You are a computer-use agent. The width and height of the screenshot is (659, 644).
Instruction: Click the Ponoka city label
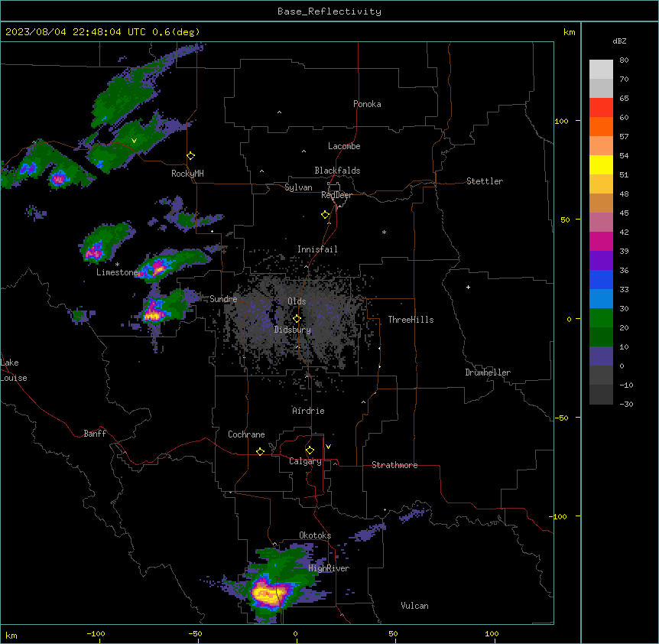tap(367, 104)
